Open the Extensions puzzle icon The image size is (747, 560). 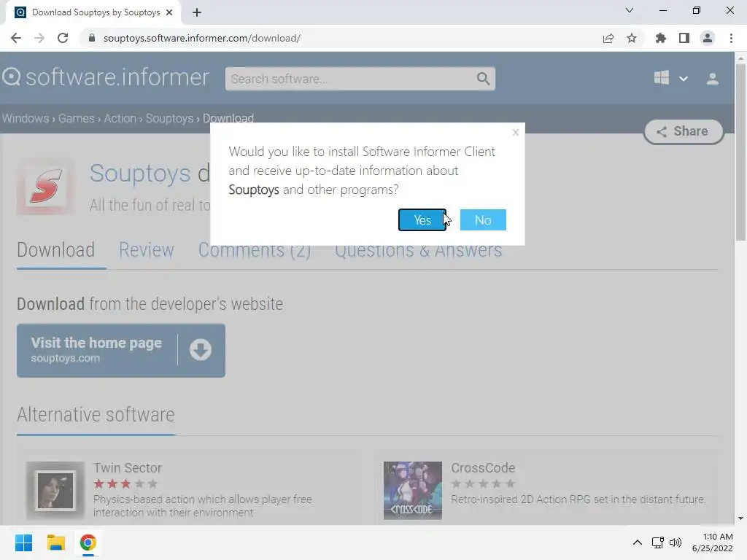pos(660,38)
